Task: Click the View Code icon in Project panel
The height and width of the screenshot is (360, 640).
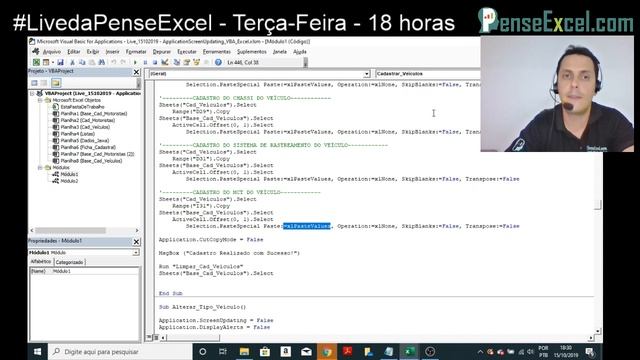Action: (x=35, y=83)
